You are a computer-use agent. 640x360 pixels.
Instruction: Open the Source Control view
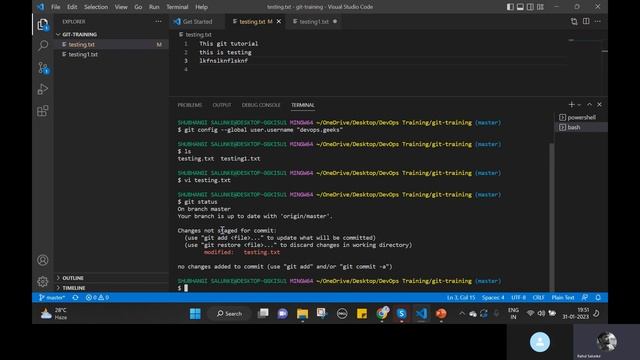click(x=42, y=67)
